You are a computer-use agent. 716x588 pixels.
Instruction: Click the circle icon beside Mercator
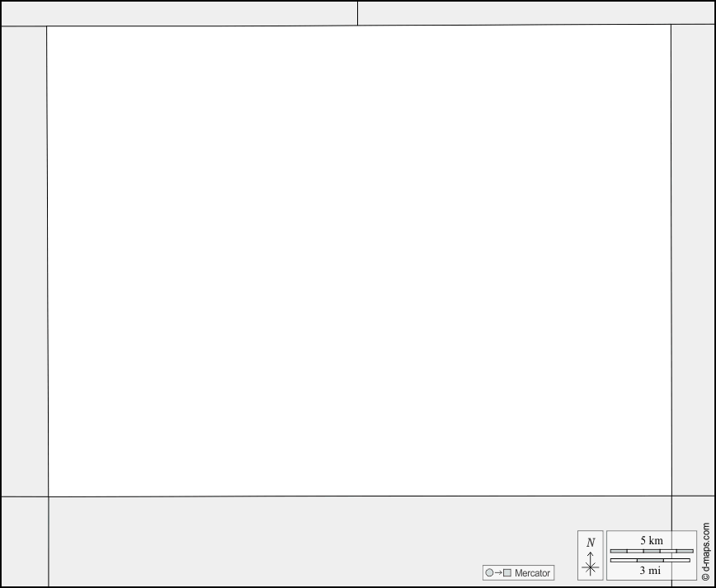click(x=489, y=572)
